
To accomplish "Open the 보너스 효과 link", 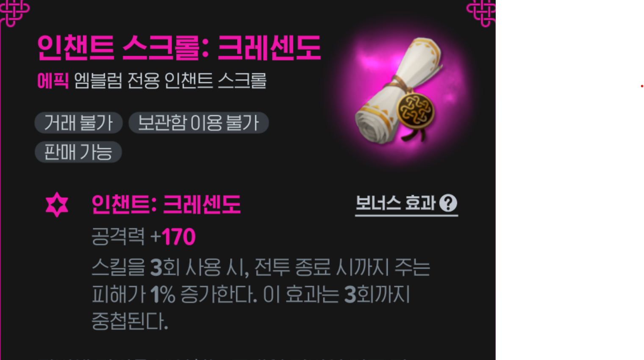I will point(406,204).
